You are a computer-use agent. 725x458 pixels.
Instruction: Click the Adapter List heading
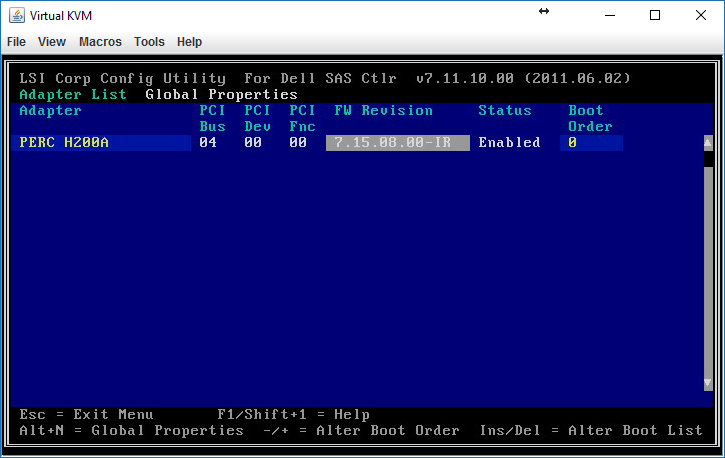click(x=73, y=94)
